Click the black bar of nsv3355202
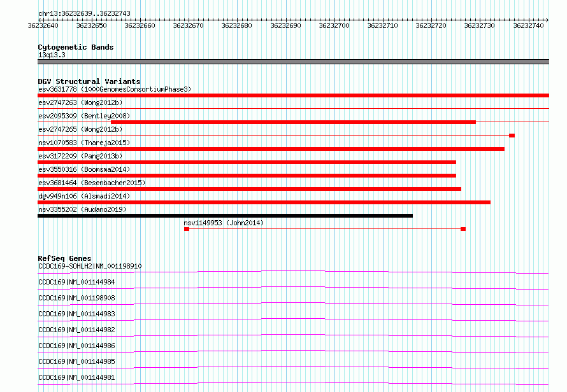567x392 pixels. (225, 216)
